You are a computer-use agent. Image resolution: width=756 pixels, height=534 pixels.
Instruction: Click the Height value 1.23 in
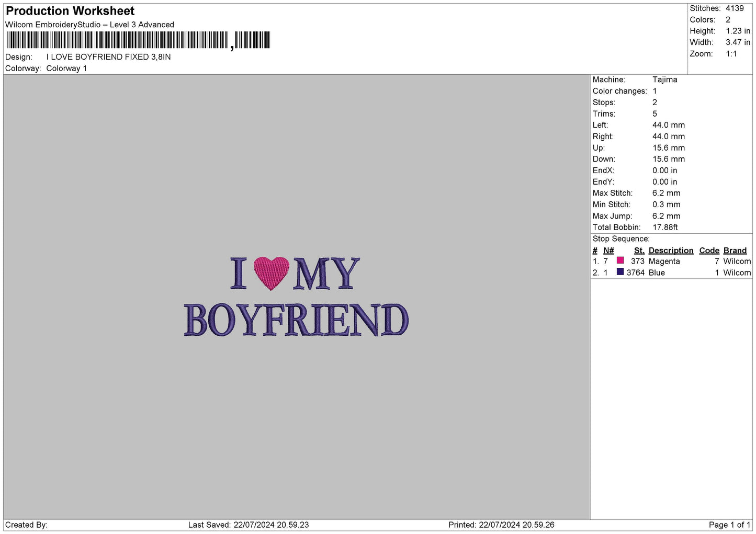(x=738, y=31)
